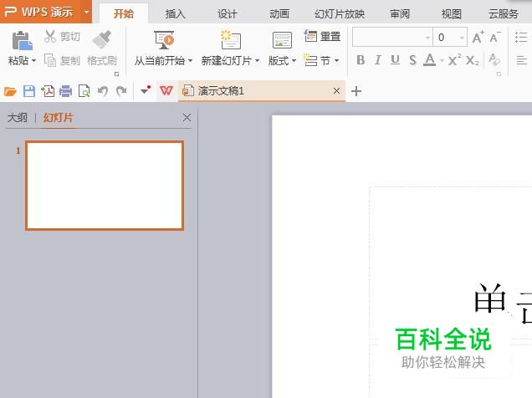532x398 pixels.
Task: Switch to the 幻灯片 slides pane tab
Action: (58, 118)
